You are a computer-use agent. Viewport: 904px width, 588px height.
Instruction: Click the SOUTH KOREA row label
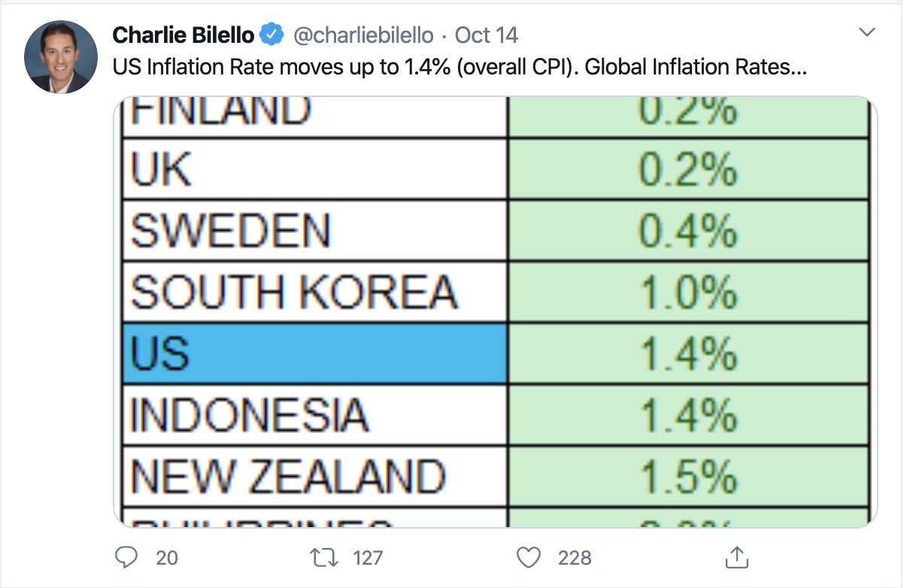pos(293,293)
